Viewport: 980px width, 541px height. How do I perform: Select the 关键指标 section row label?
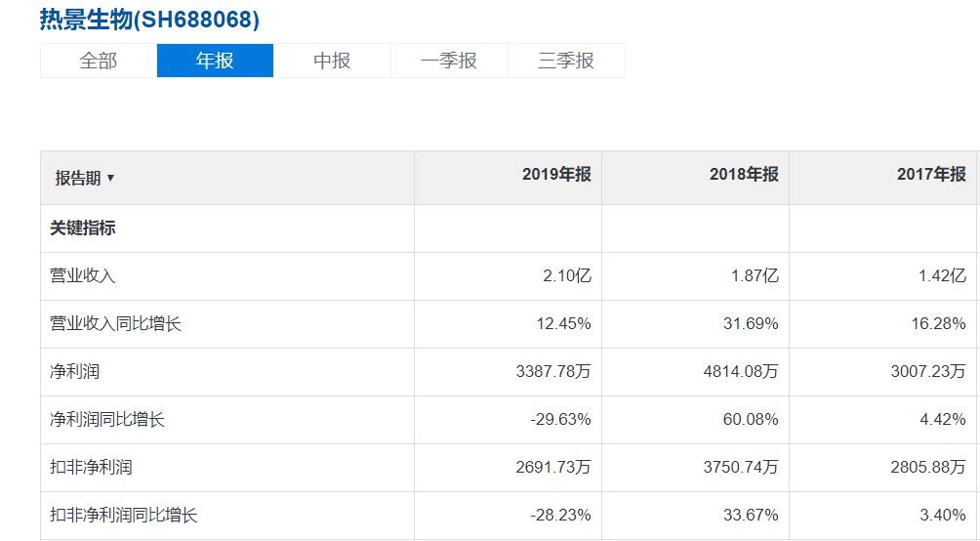click(x=83, y=229)
